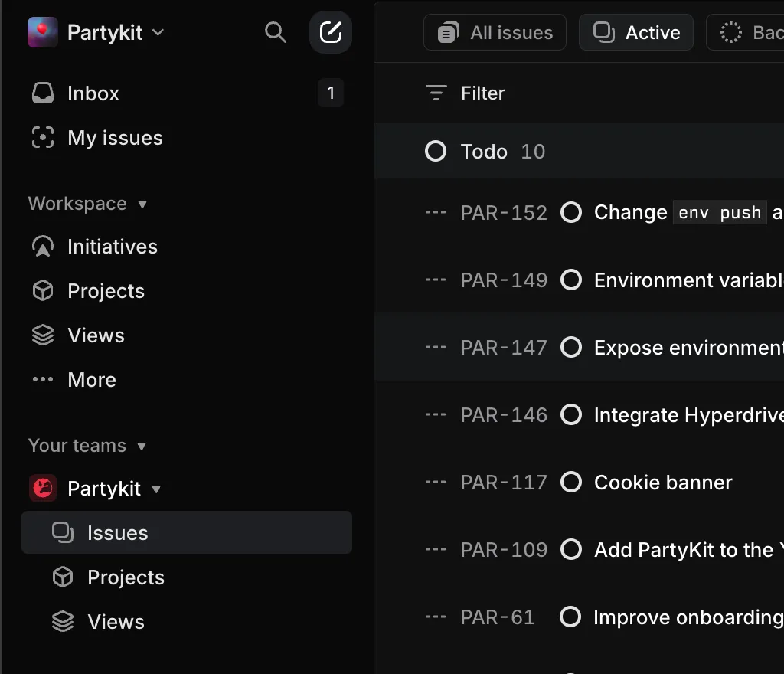The width and height of the screenshot is (784, 674).
Task: Open the search in the Partykit workspace
Action: (x=275, y=32)
